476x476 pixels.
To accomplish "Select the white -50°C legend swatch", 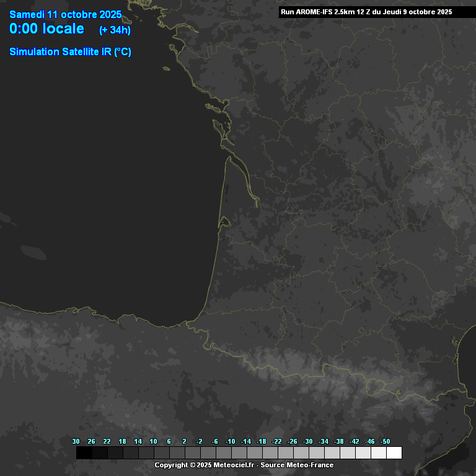I will click(x=394, y=453).
